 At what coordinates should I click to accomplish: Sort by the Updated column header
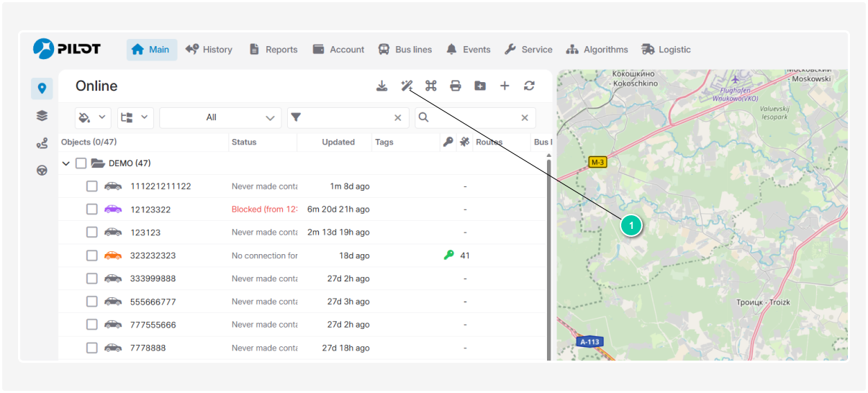[338, 142]
